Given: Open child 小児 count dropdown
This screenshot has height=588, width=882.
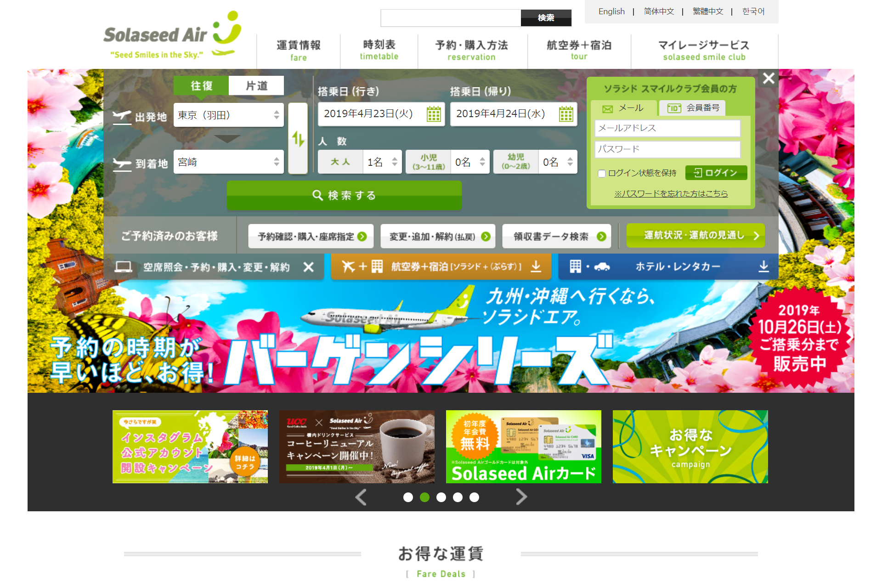Looking at the screenshot, I should (470, 162).
